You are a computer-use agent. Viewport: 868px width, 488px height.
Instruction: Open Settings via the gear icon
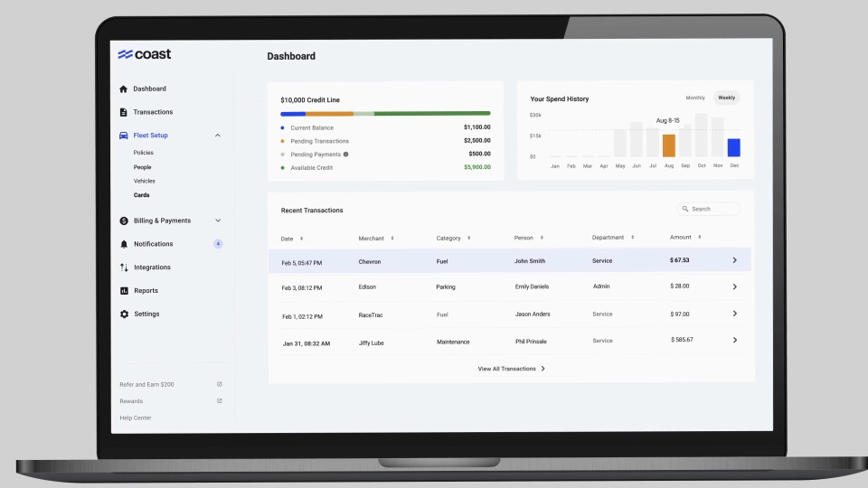tap(124, 314)
